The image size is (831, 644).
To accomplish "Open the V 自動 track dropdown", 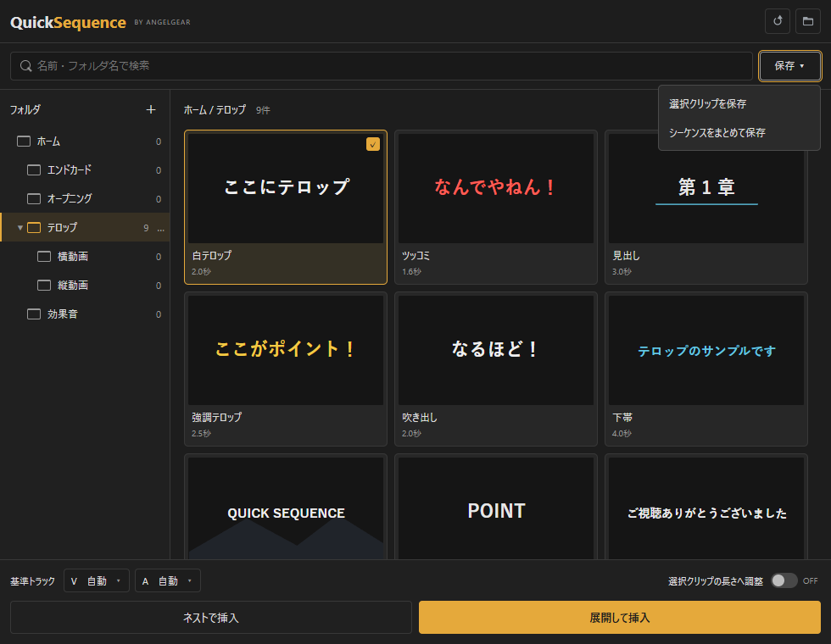I will click(97, 580).
